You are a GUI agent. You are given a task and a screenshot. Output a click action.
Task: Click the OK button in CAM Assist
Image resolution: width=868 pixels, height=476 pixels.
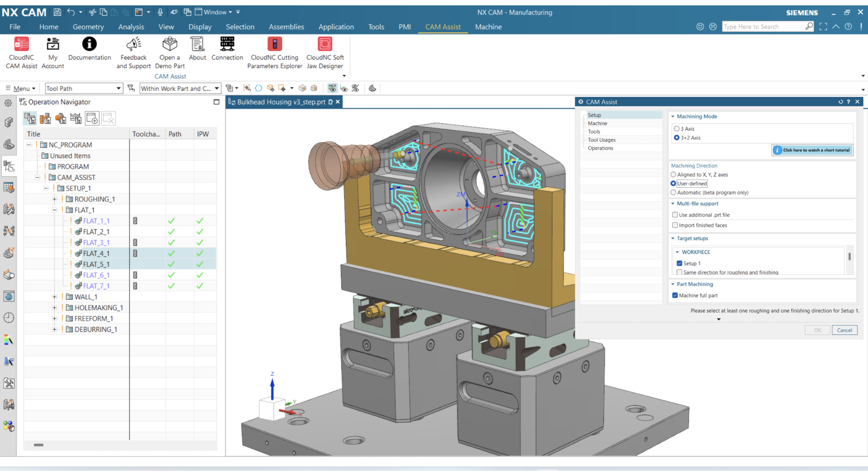tap(817, 330)
